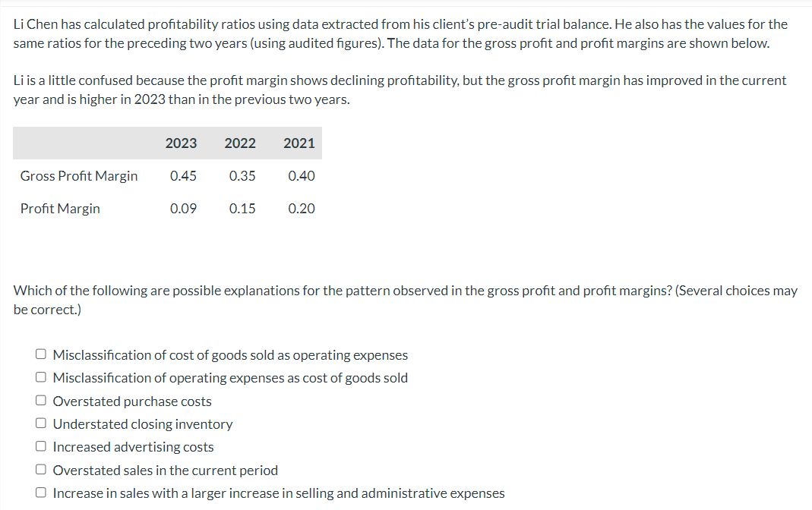Screen dimensions: 812x510
Task: Check 'Overstated sales in the current period'
Action: point(40,468)
